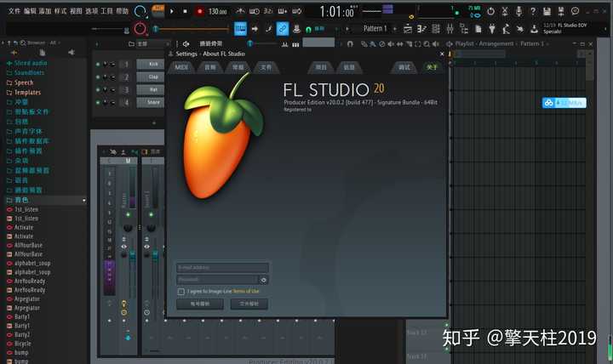Toggle the highlighted typing keyboard piano icon
Viewport: 613px width, 364px height.
[240, 29]
